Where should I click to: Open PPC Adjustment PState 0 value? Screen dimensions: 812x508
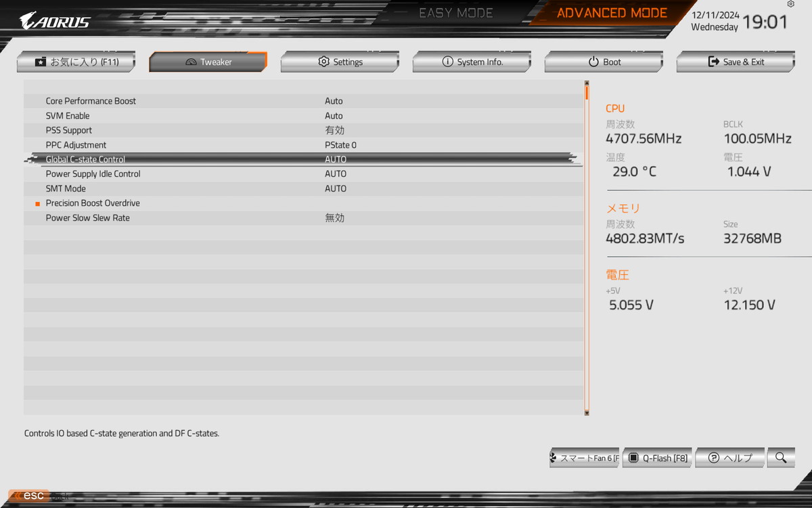coord(340,145)
